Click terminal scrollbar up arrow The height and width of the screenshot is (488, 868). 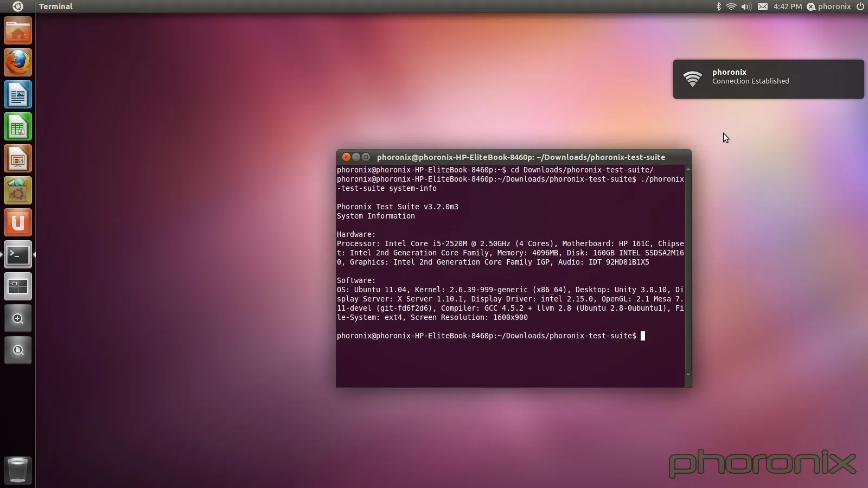coord(688,169)
